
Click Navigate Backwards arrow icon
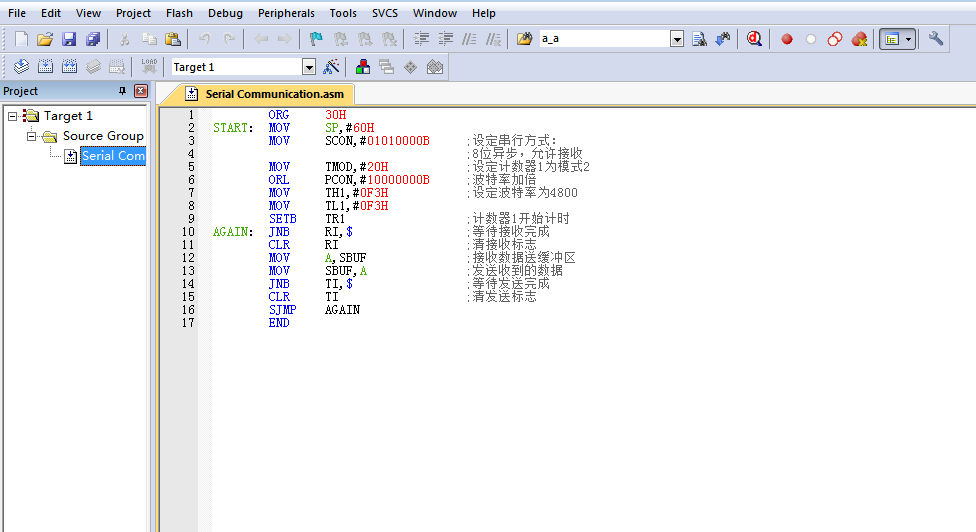tap(261, 39)
